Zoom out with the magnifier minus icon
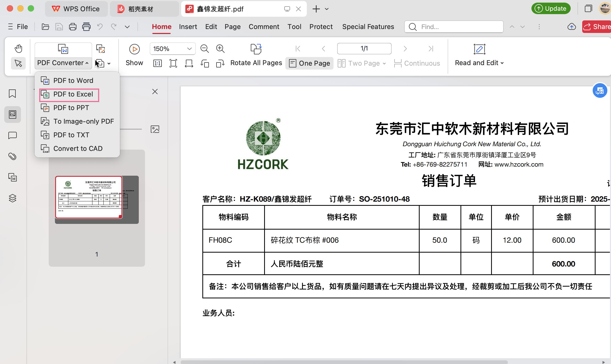Viewport: 611px width, 364px height. (x=204, y=49)
